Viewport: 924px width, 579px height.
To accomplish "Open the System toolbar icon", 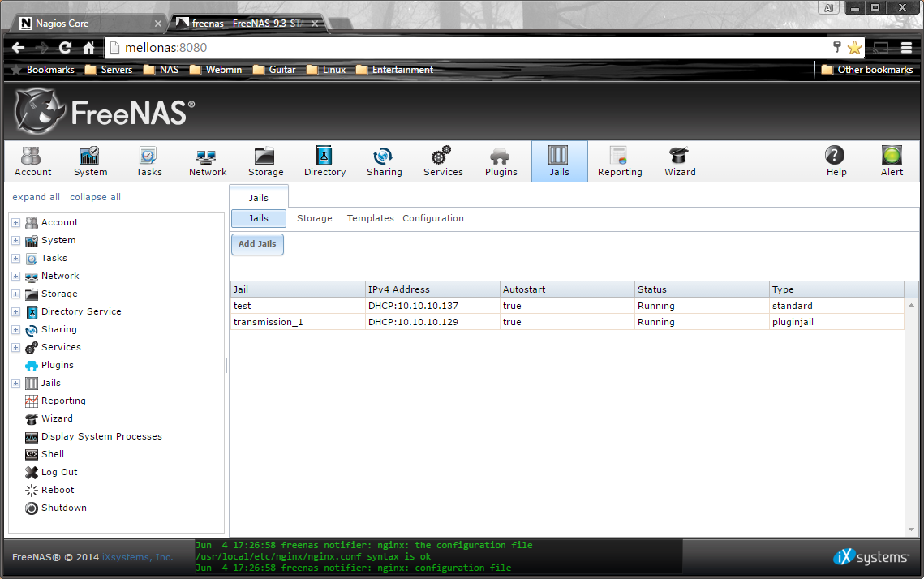I will click(x=90, y=161).
